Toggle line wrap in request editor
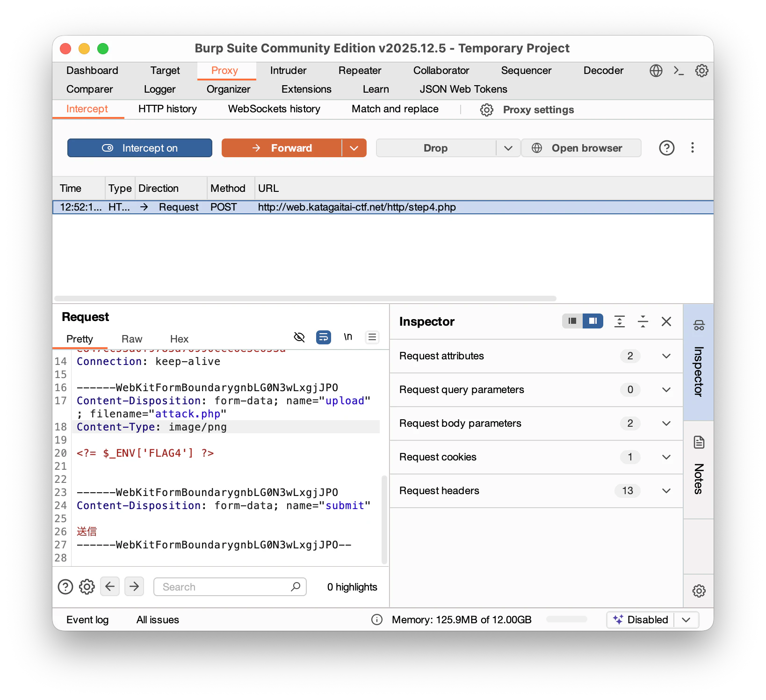Image resolution: width=766 pixels, height=700 pixels. coord(324,337)
